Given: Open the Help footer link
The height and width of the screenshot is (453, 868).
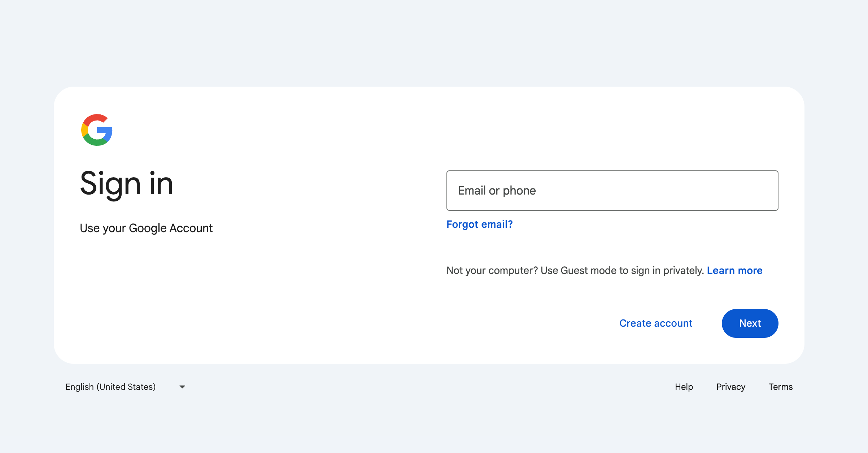Looking at the screenshot, I should (x=684, y=387).
